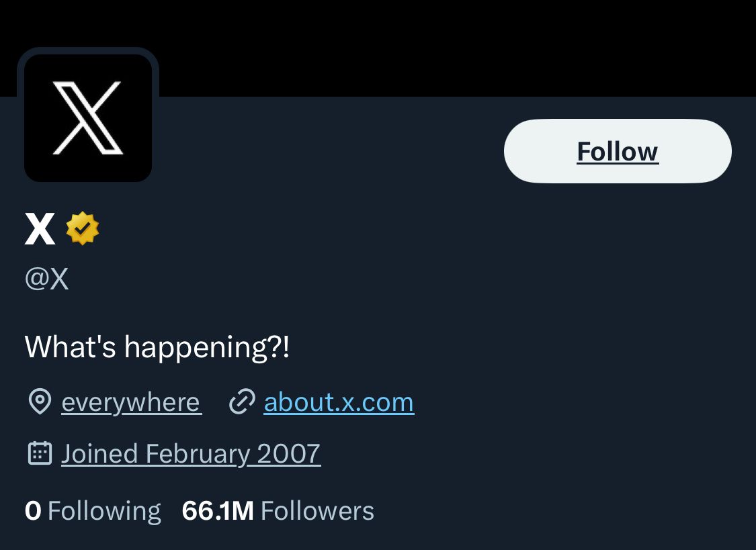Click the underlined Follow label

pos(617,151)
